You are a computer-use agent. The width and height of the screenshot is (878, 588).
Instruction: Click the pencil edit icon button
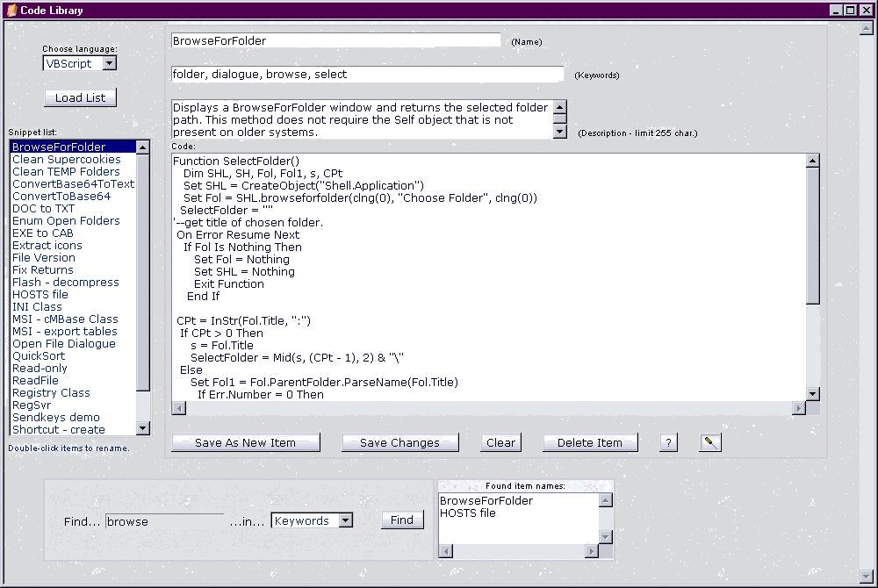710,442
